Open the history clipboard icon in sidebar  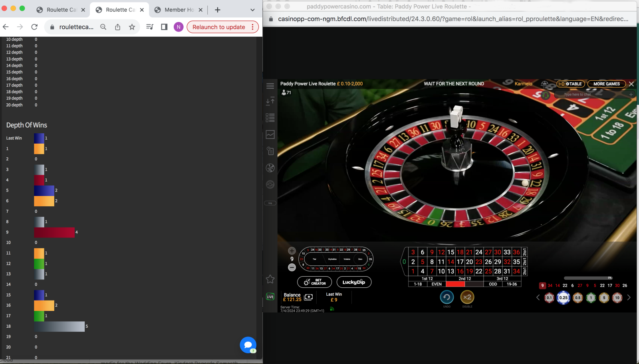270,151
